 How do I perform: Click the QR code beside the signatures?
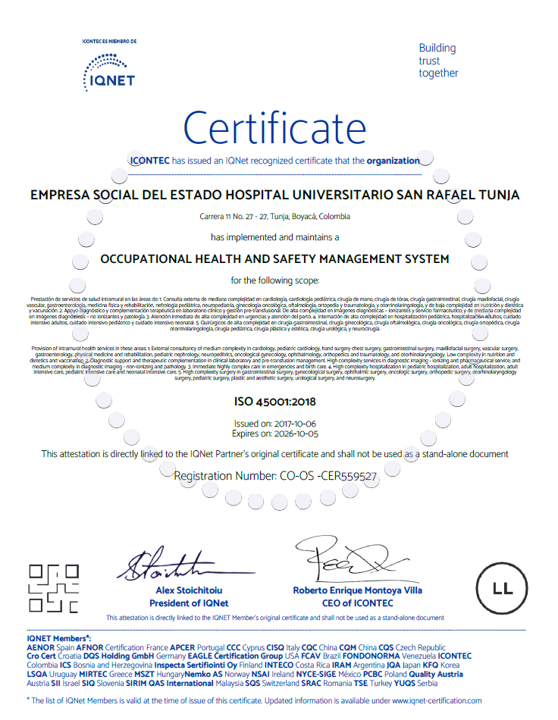[54, 589]
